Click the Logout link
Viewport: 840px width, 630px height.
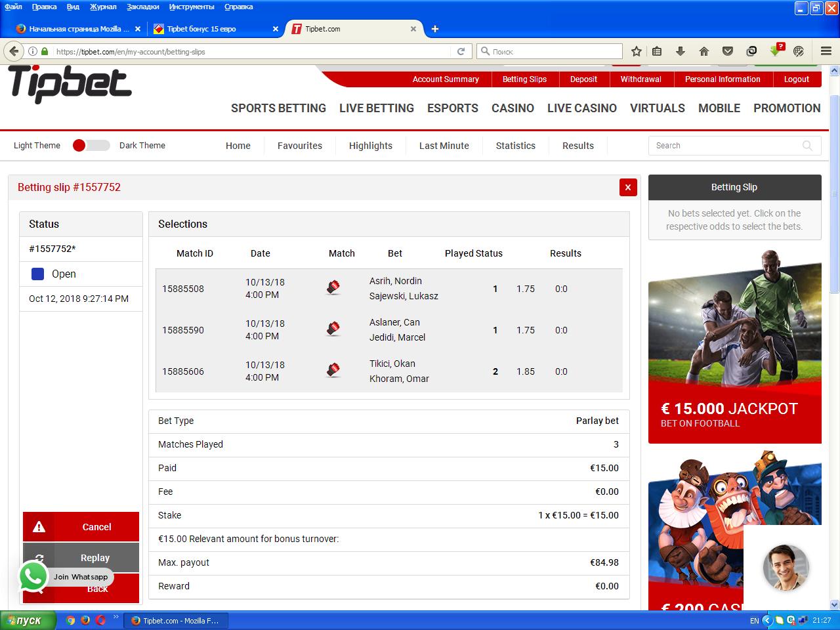797,79
